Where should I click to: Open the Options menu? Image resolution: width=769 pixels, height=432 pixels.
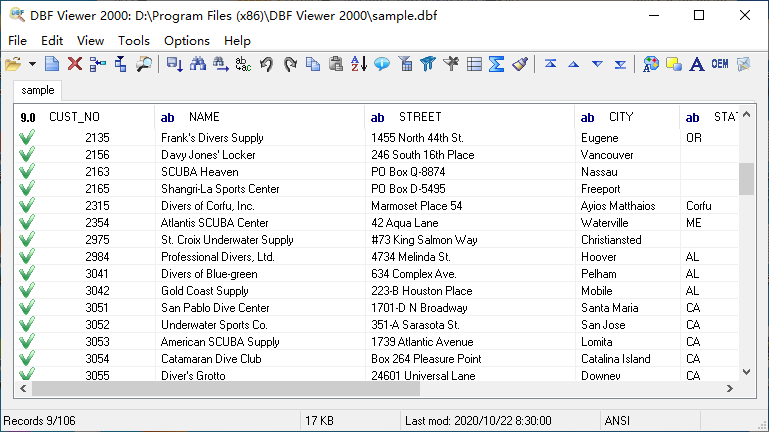186,41
